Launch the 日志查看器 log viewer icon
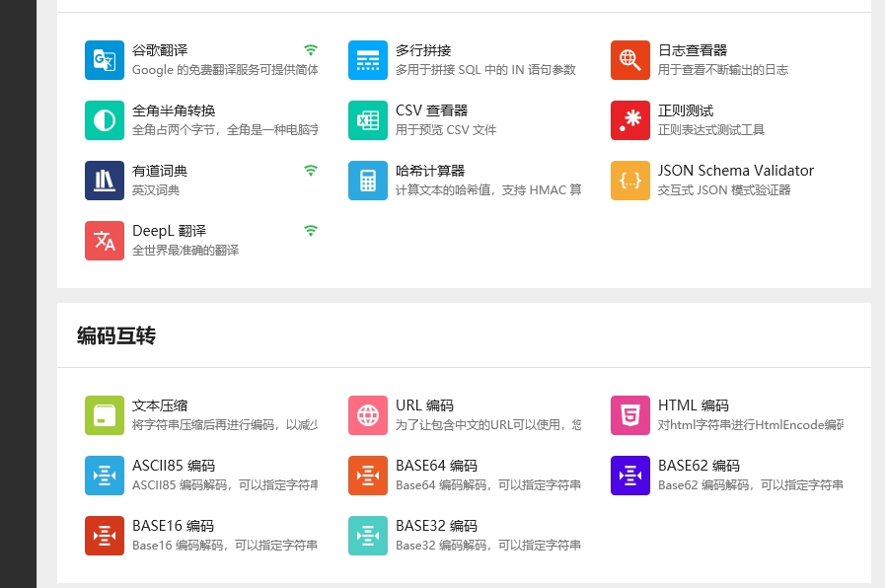 [x=629, y=60]
